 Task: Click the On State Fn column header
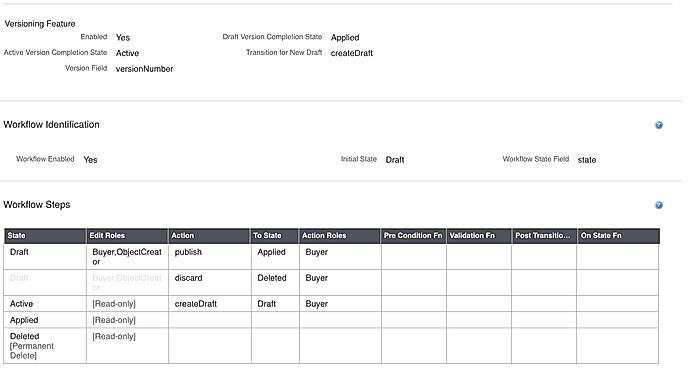pyautogui.click(x=618, y=236)
